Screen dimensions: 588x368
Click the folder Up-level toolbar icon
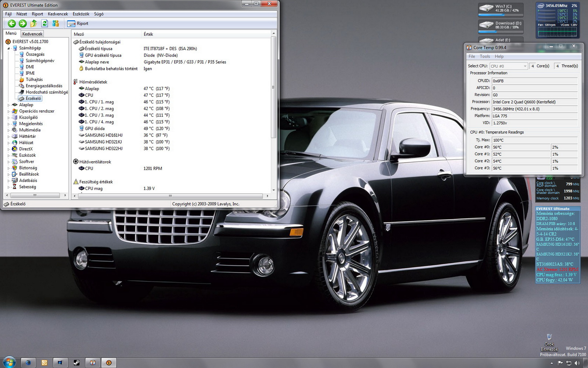pos(33,24)
